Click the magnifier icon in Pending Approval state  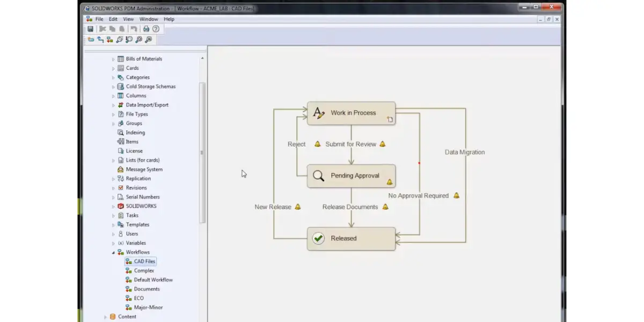tap(319, 175)
